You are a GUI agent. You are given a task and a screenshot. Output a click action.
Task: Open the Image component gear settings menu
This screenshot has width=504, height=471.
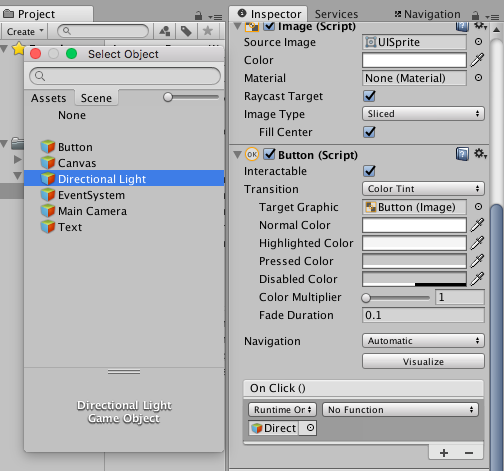480,26
